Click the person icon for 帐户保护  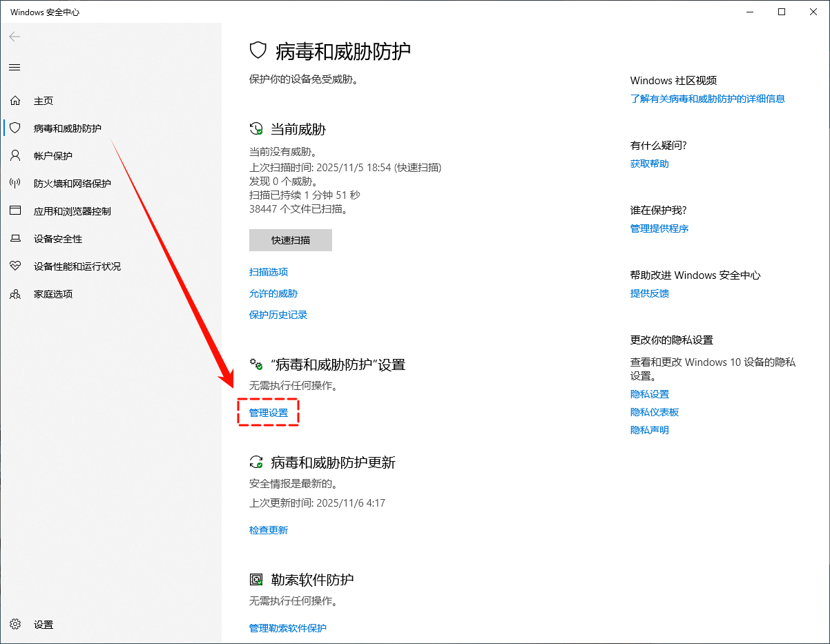[x=15, y=156]
